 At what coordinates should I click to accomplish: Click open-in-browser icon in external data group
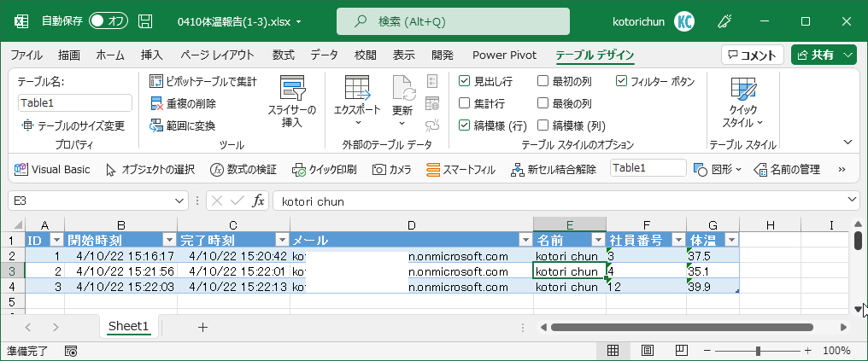pos(431,103)
